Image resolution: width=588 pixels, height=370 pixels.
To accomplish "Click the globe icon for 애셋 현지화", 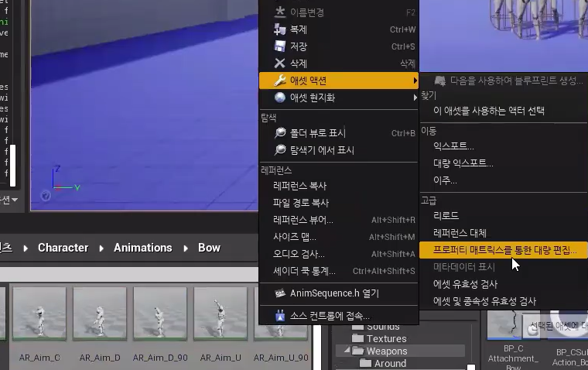I will tap(280, 98).
